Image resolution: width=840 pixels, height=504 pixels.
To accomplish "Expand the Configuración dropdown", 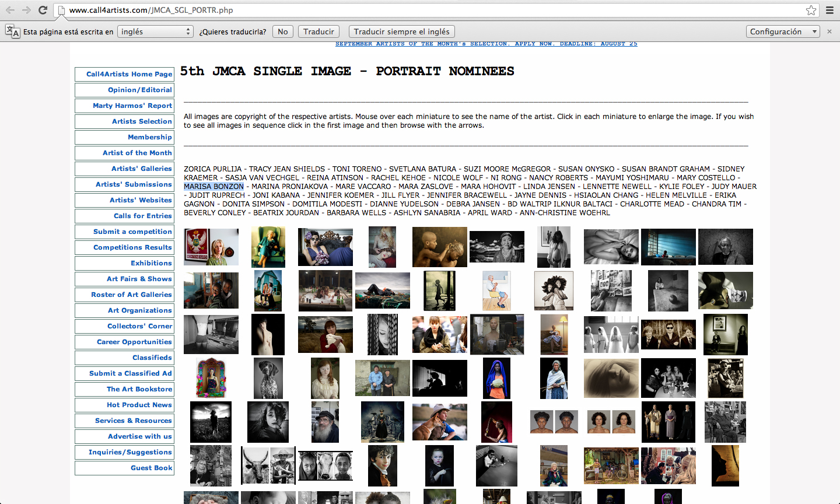I will point(783,32).
